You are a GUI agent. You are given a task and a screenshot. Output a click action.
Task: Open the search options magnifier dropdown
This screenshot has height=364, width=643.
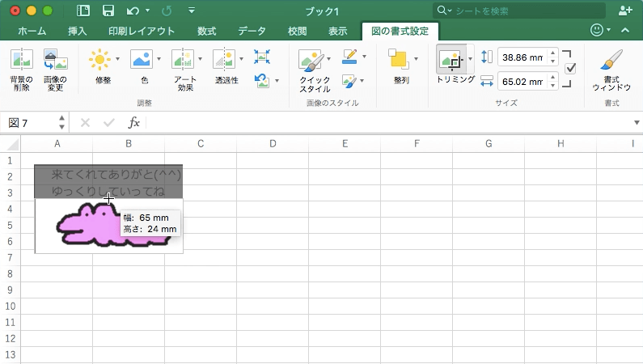click(x=444, y=11)
